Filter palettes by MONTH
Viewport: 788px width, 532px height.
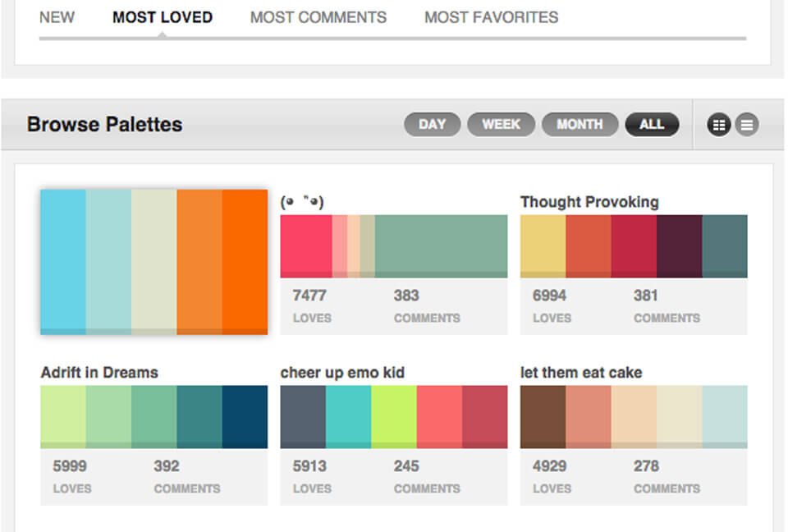[x=580, y=125]
